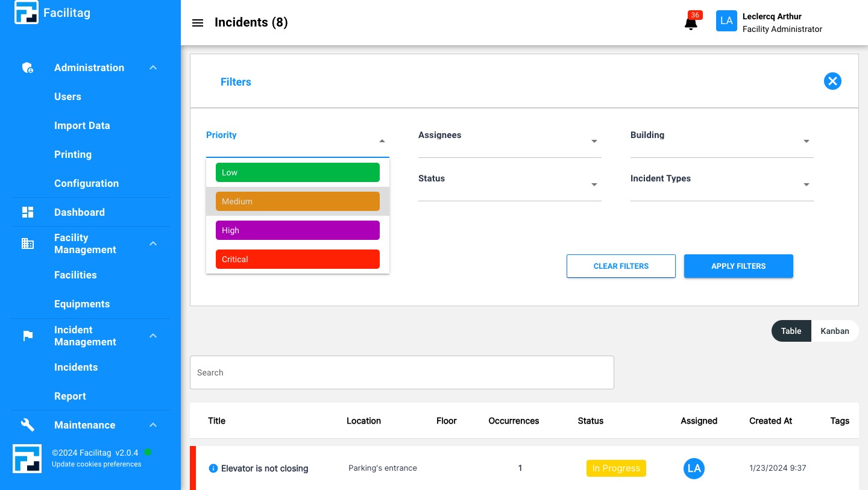Image resolution: width=868 pixels, height=490 pixels.
Task: Switch to Kanban view
Action: (834, 331)
